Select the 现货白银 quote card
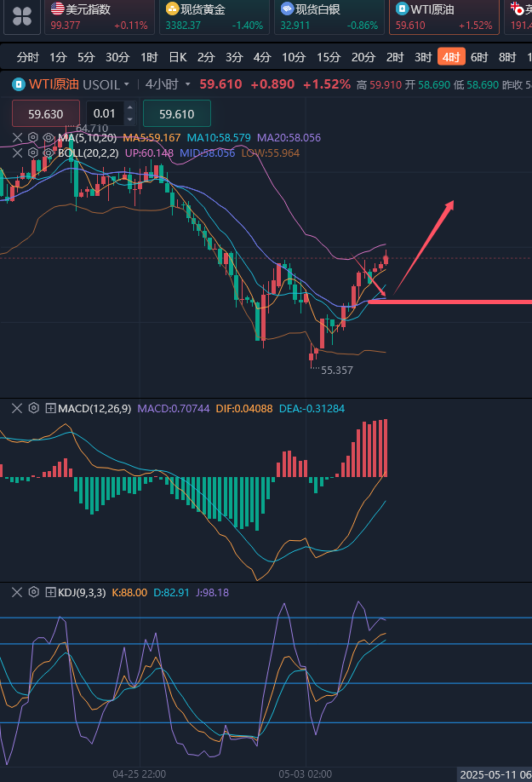The height and width of the screenshot is (782, 532). pos(329,17)
